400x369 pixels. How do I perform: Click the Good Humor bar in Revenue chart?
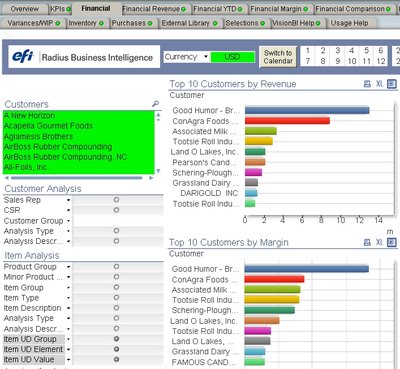pyautogui.click(x=307, y=110)
